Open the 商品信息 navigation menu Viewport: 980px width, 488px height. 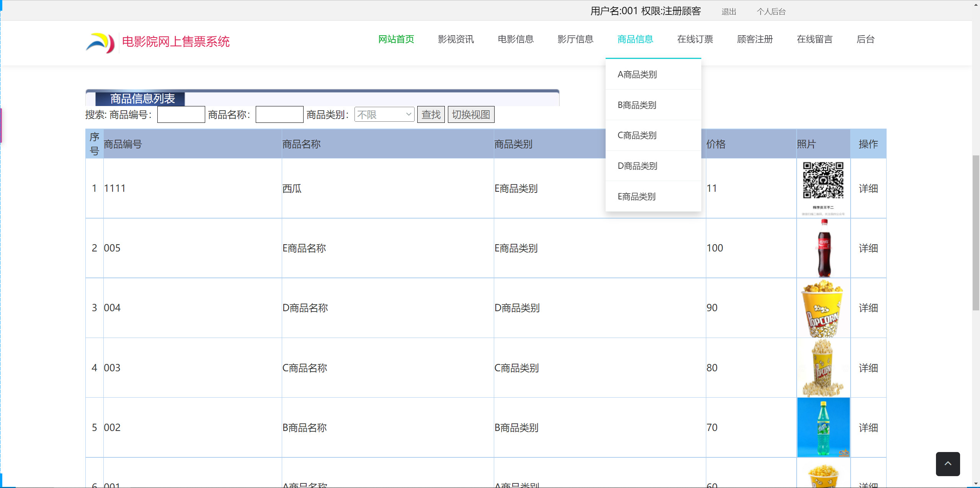pos(635,39)
